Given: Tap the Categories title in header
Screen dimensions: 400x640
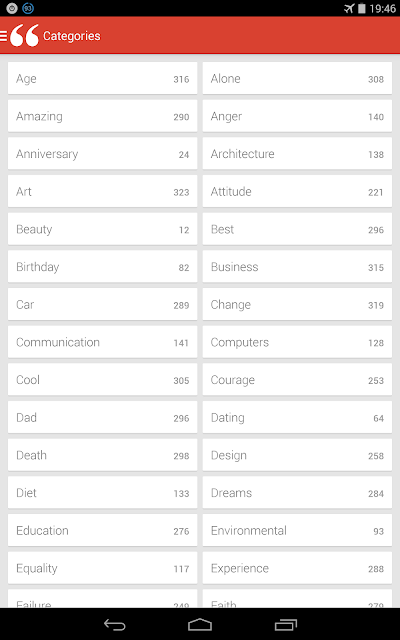Looking at the screenshot, I should (x=72, y=36).
